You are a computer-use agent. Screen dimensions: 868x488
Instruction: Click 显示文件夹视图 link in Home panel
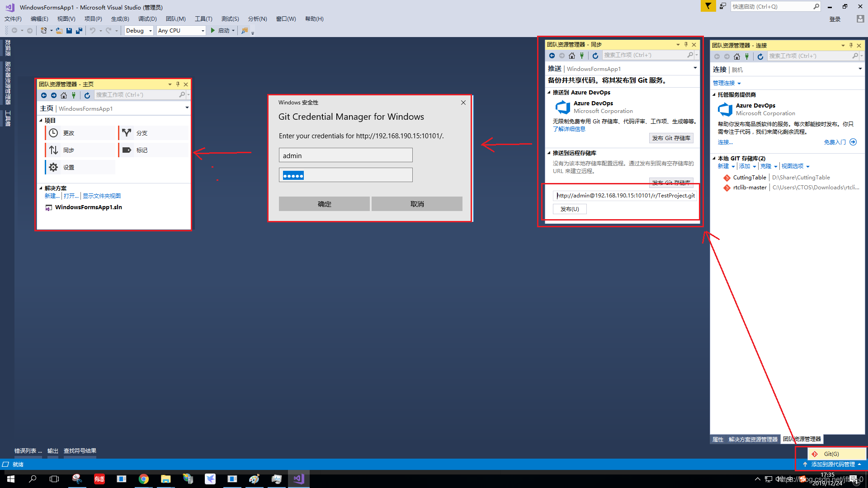point(102,196)
